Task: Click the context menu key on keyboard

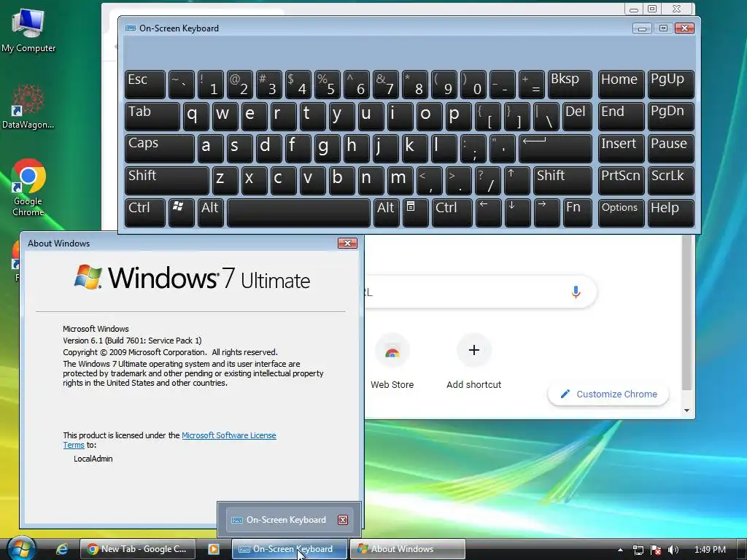Action: click(x=415, y=212)
